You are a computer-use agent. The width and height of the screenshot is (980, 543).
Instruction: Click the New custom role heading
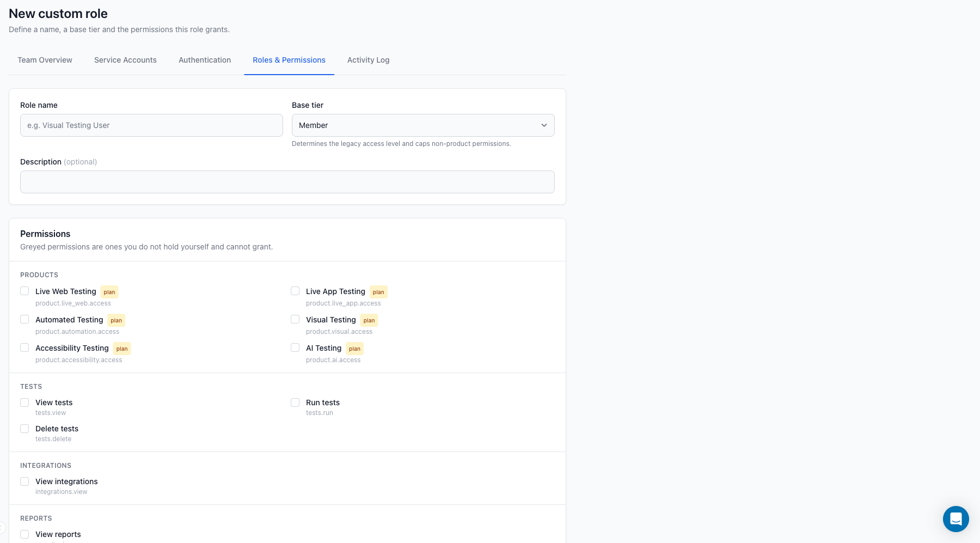58,14
